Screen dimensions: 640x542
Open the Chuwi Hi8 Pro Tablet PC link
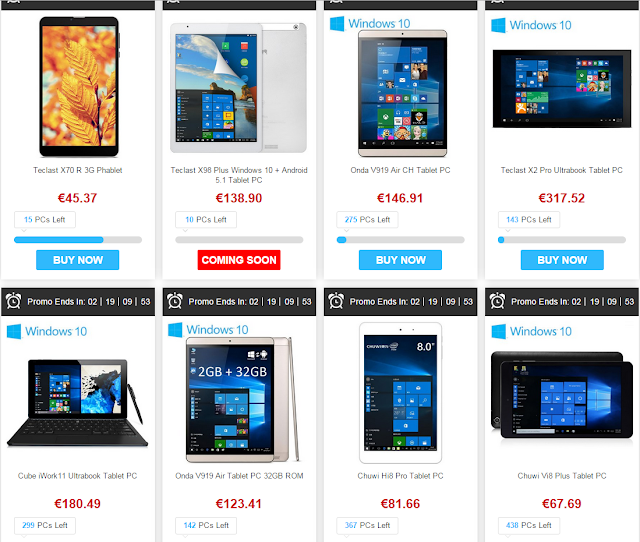click(400, 476)
